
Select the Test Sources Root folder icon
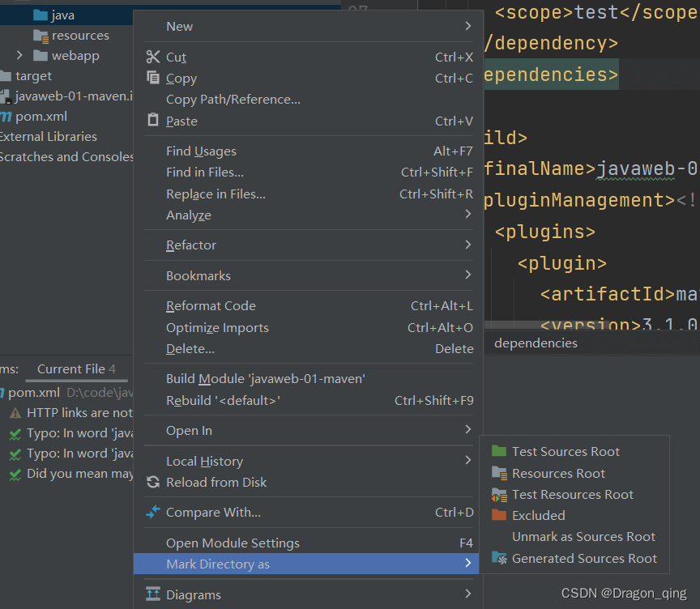click(x=499, y=451)
